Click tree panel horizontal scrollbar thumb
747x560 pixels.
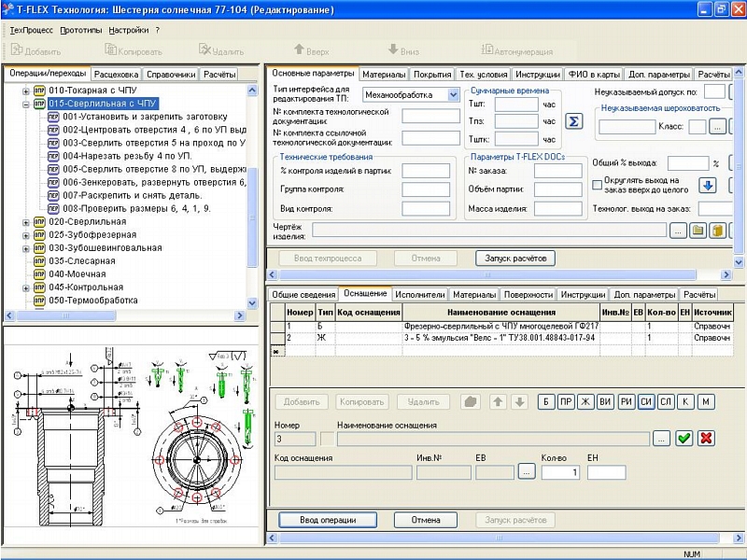tap(65, 315)
